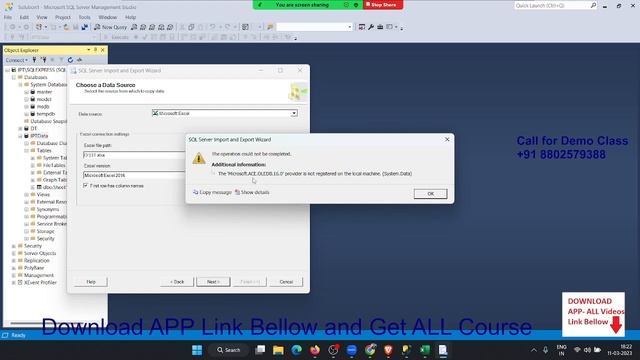Click the toolbox icon in the toolbar

click(x=380, y=27)
